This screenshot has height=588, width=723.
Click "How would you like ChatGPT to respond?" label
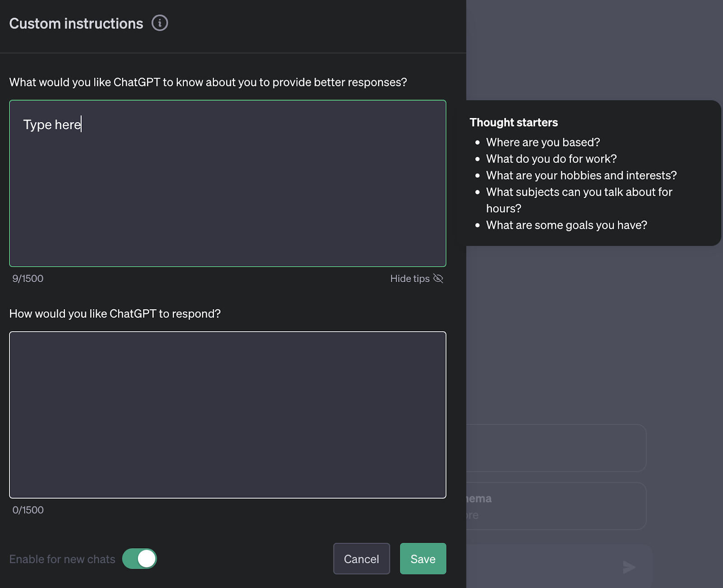coord(115,314)
